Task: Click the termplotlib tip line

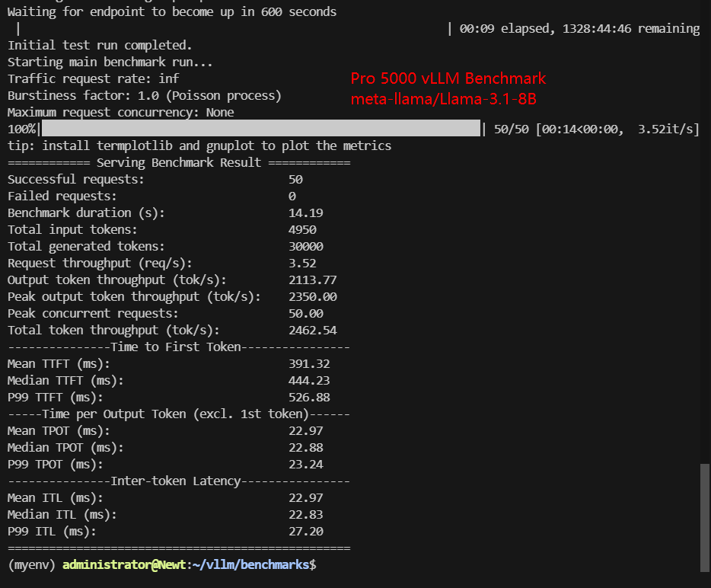Action: coord(199,146)
